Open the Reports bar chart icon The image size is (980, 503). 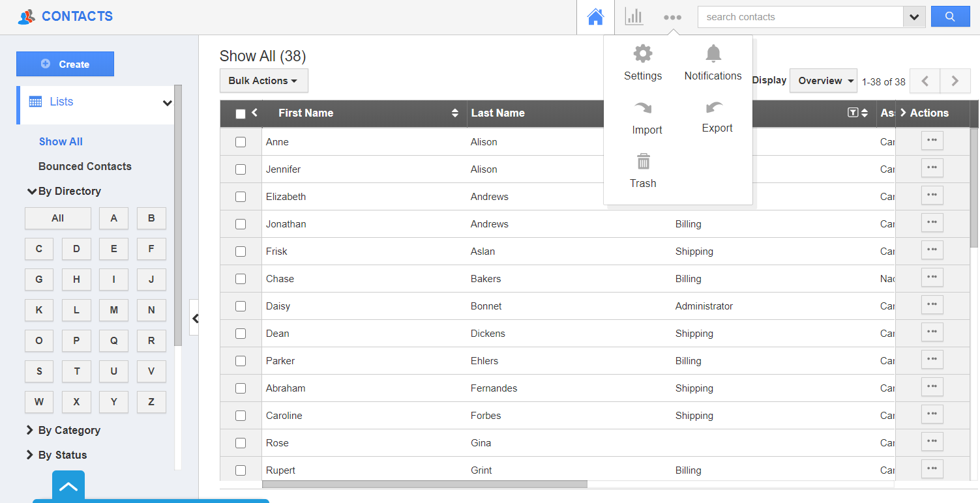634,17
